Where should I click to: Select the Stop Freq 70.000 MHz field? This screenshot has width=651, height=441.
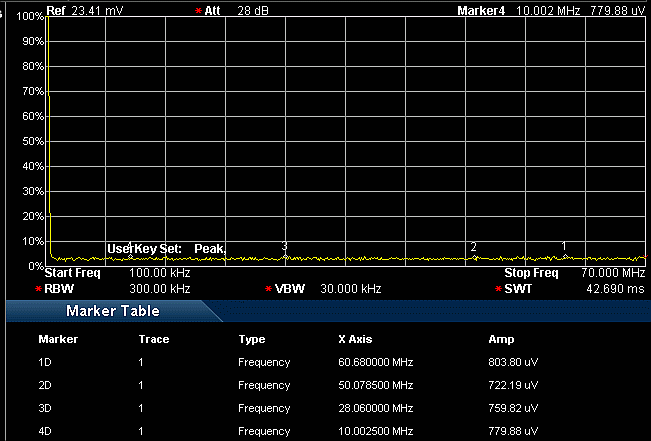[x=574, y=273]
